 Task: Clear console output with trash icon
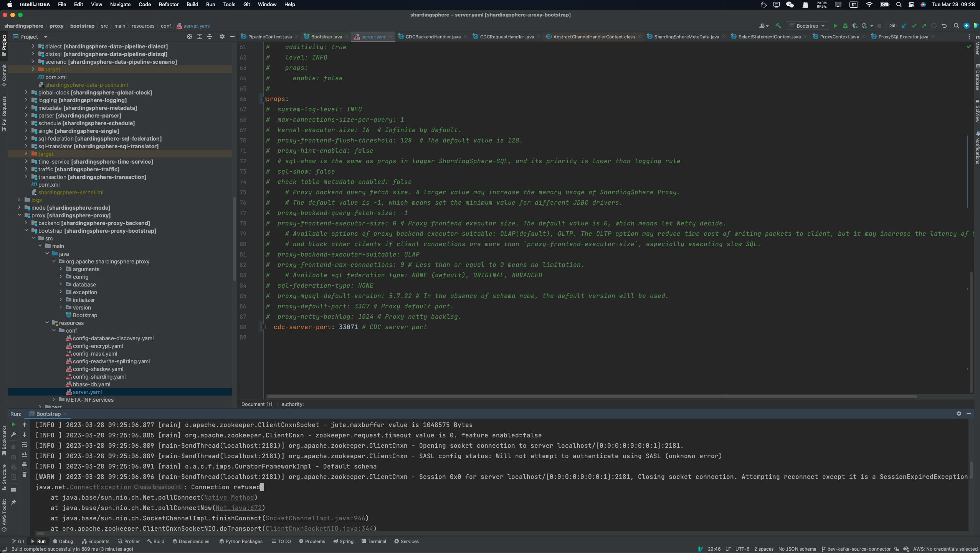tap(25, 475)
